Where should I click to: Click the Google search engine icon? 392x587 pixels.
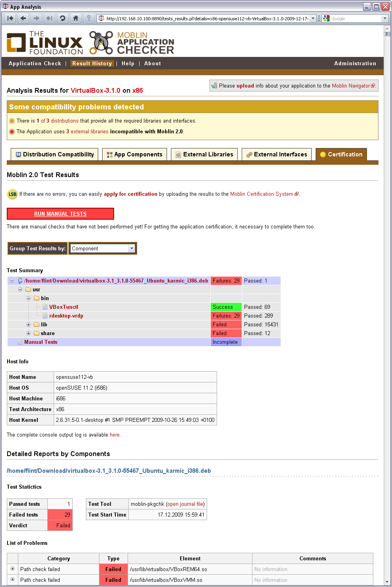pos(326,18)
